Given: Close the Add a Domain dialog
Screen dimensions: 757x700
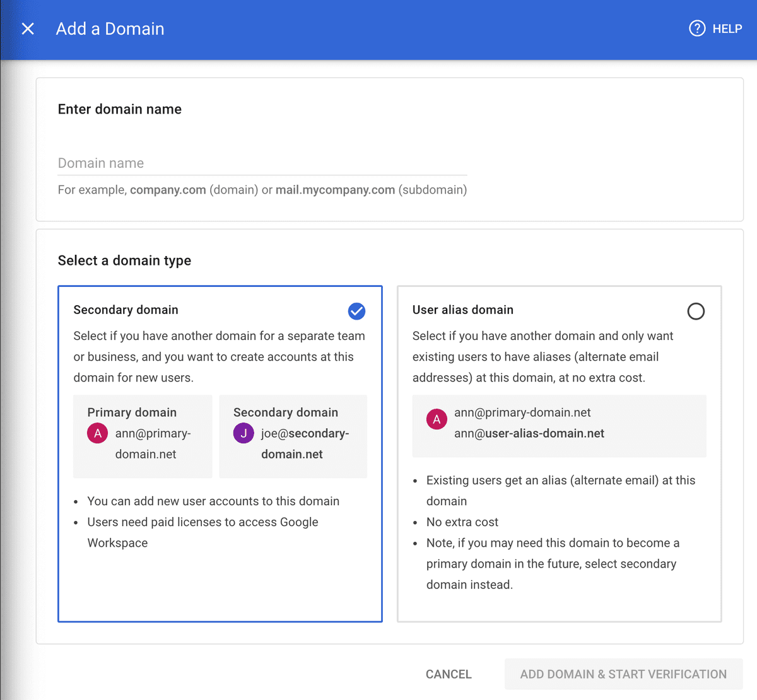Looking at the screenshot, I should point(28,29).
